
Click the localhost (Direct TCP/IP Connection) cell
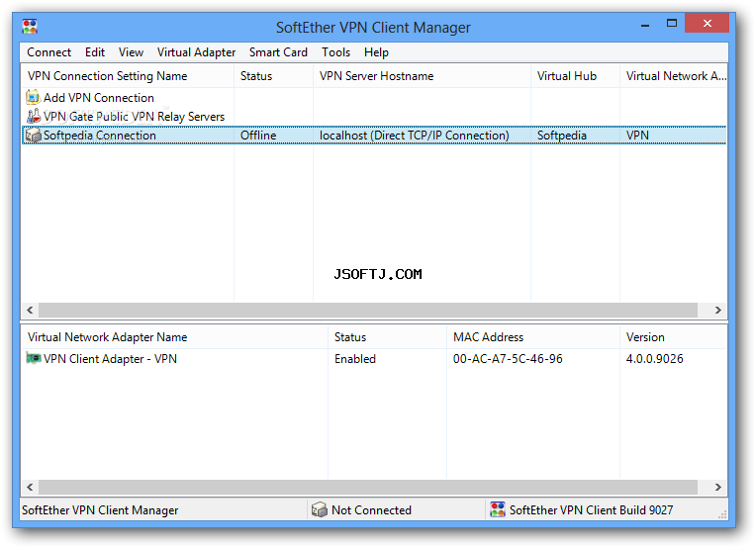point(415,136)
